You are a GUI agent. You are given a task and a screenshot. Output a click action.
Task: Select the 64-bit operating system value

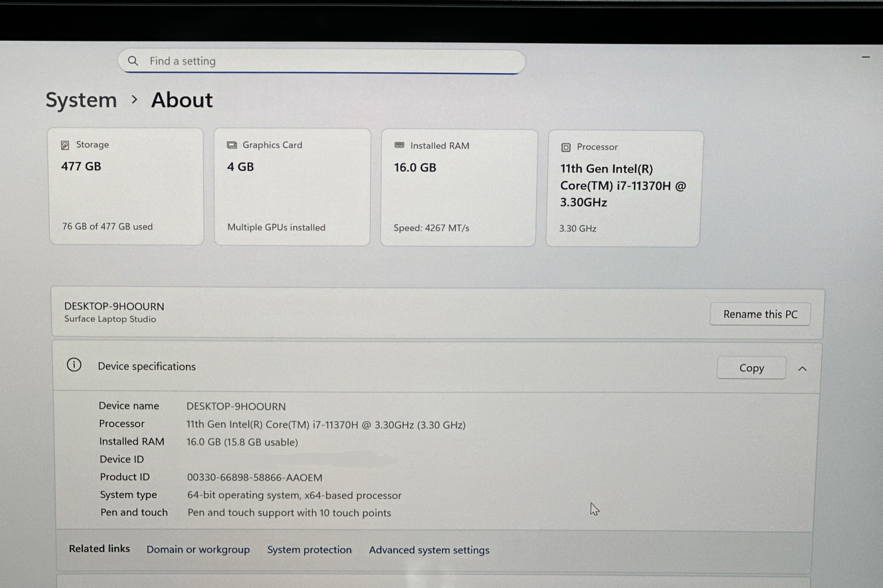tap(294, 495)
